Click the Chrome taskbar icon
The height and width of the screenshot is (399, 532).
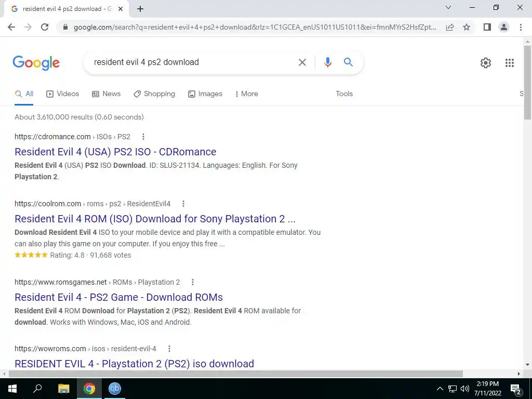point(89,389)
